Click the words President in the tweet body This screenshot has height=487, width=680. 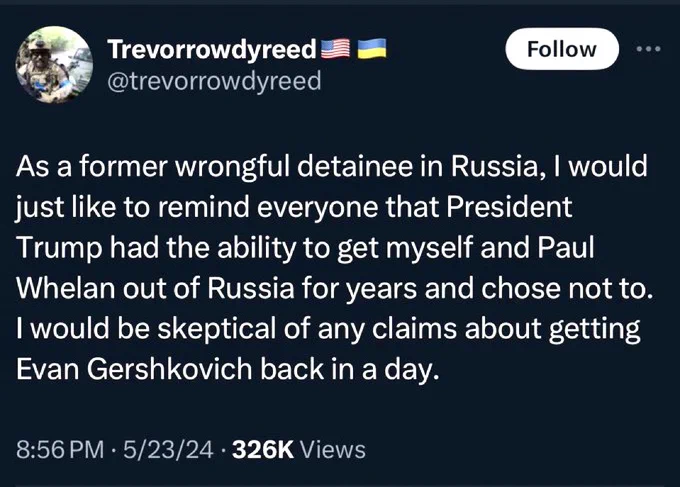[509, 207]
